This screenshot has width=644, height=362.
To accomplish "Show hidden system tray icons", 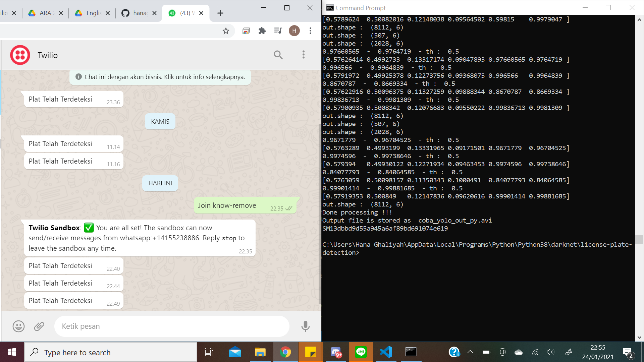I will click(470, 352).
